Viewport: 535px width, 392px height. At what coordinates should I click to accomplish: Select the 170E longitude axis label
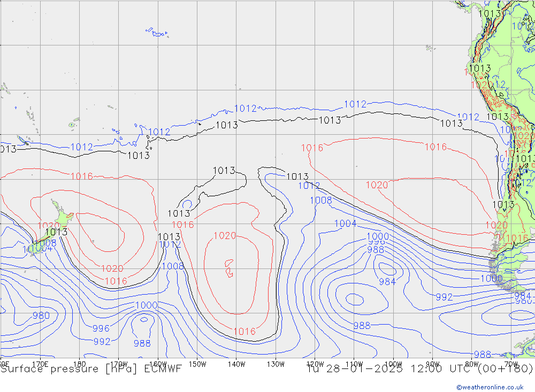point(40,364)
